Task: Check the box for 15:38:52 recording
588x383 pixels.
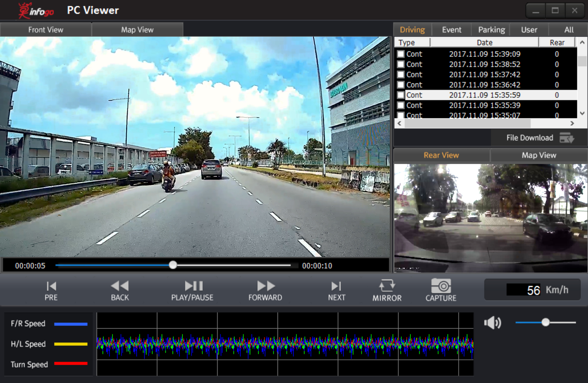Action: pyautogui.click(x=401, y=64)
